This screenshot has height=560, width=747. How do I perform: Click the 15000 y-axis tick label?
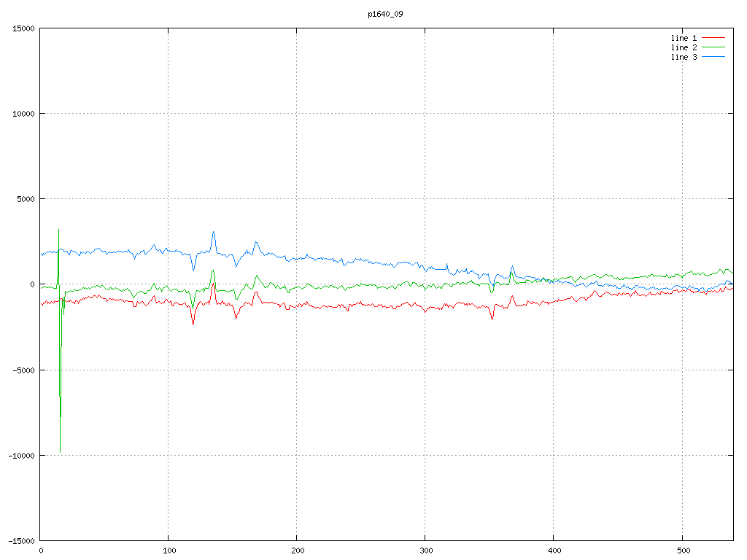tap(23, 28)
